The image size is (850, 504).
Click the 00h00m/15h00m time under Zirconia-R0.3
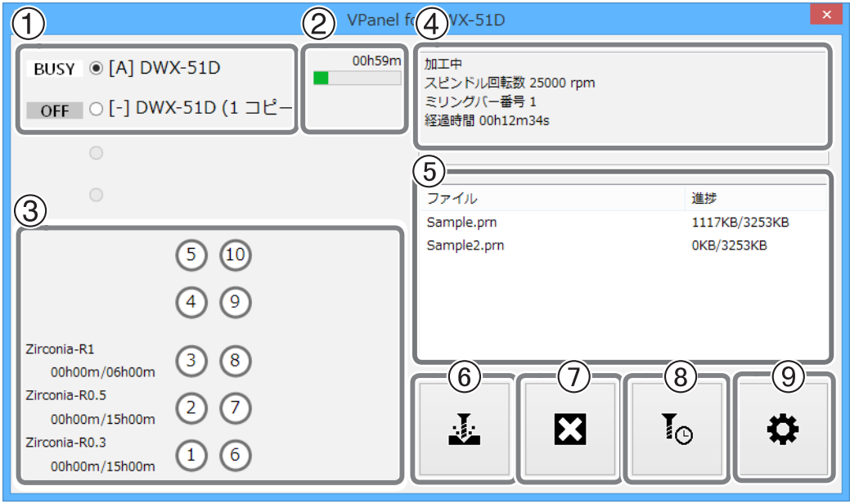coord(103,466)
